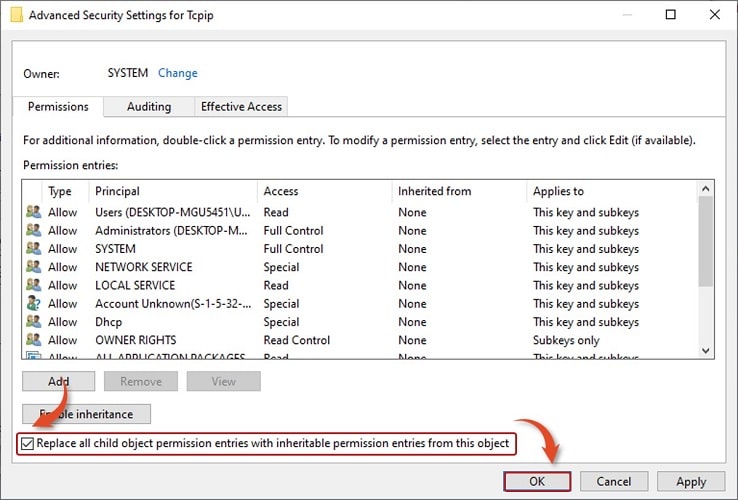Viewport: 738px width, 500px height.
Task: Click the scroll down arrow of permission list
Action: click(706, 350)
